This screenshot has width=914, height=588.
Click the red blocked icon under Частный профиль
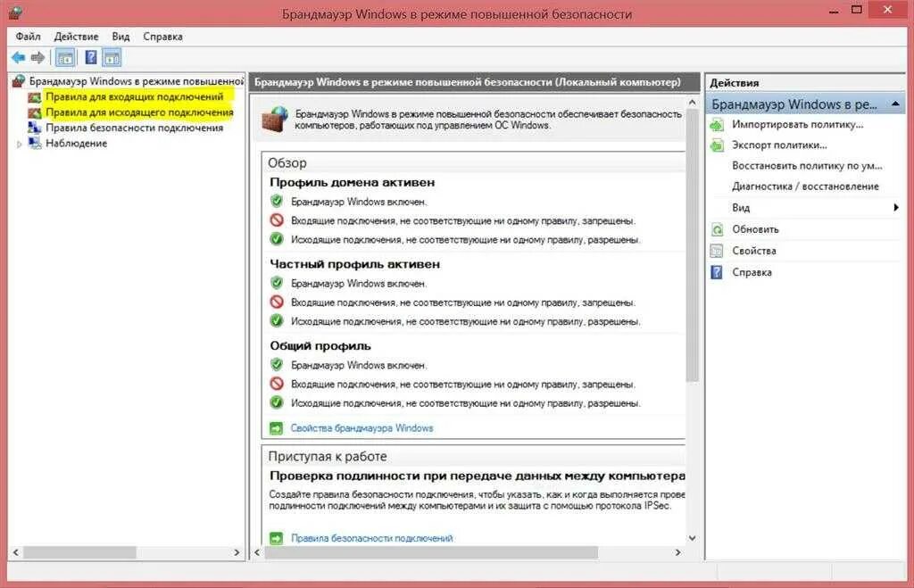277,302
